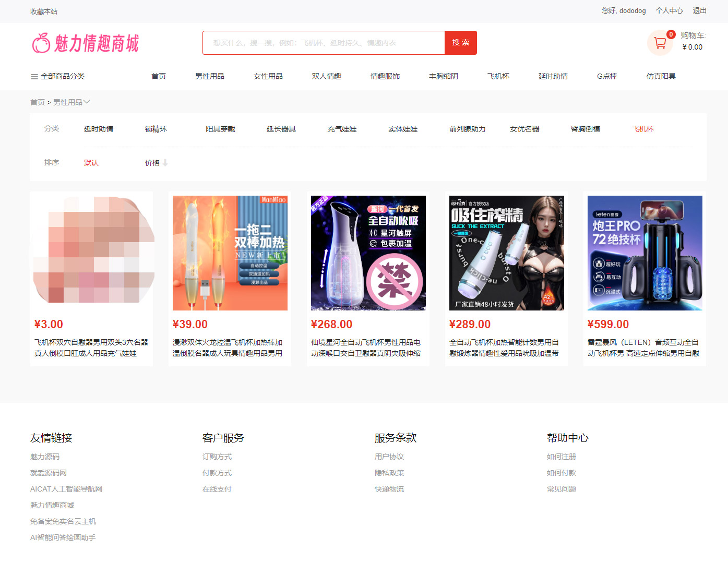Image resolution: width=728 pixels, height=574 pixels.
Task: Open 快递物流 footer link
Action: (389, 489)
